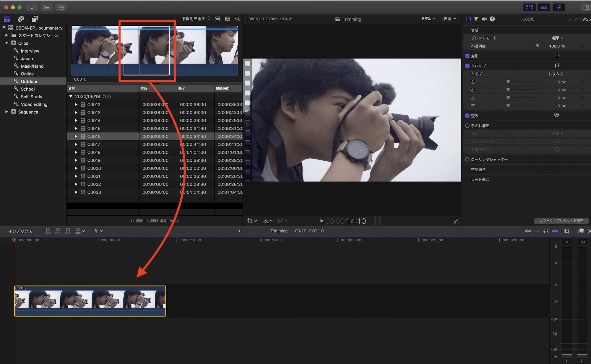Show the photos and audio sidebar
Screen dimensions: 591x364
coord(21,19)
